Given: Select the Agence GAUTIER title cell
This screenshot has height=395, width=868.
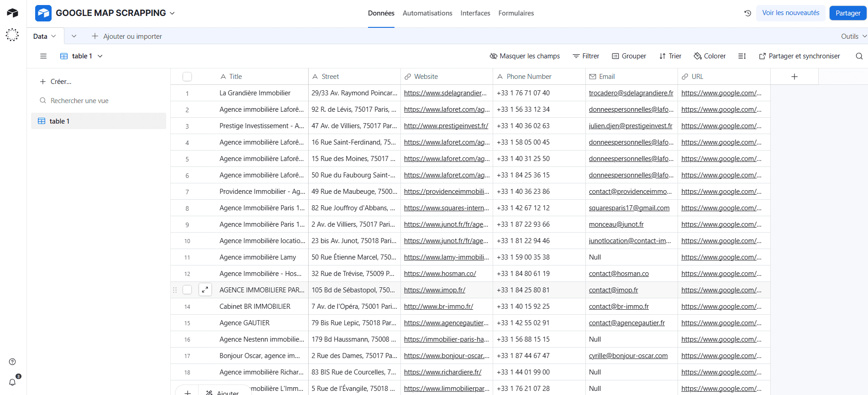Looking at the screenshot, I should 263,323.
